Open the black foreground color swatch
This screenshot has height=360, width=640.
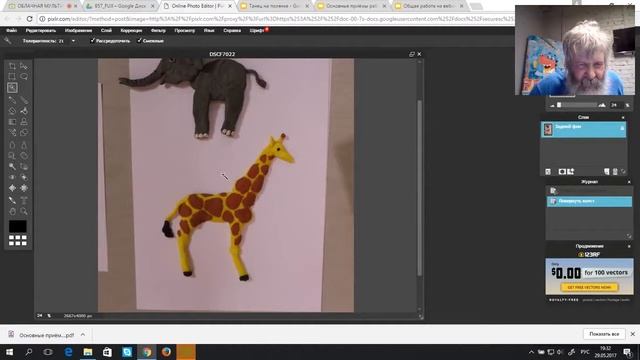click(x=18, y=227)
